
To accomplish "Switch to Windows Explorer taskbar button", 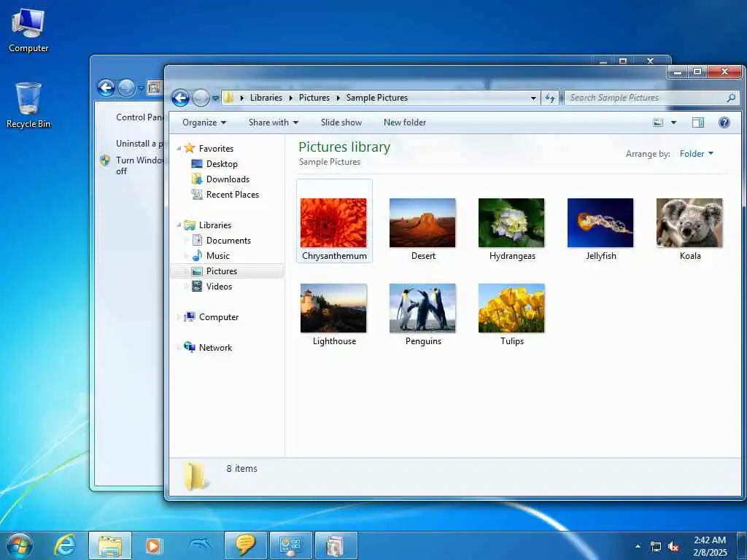I will point(110,545).
